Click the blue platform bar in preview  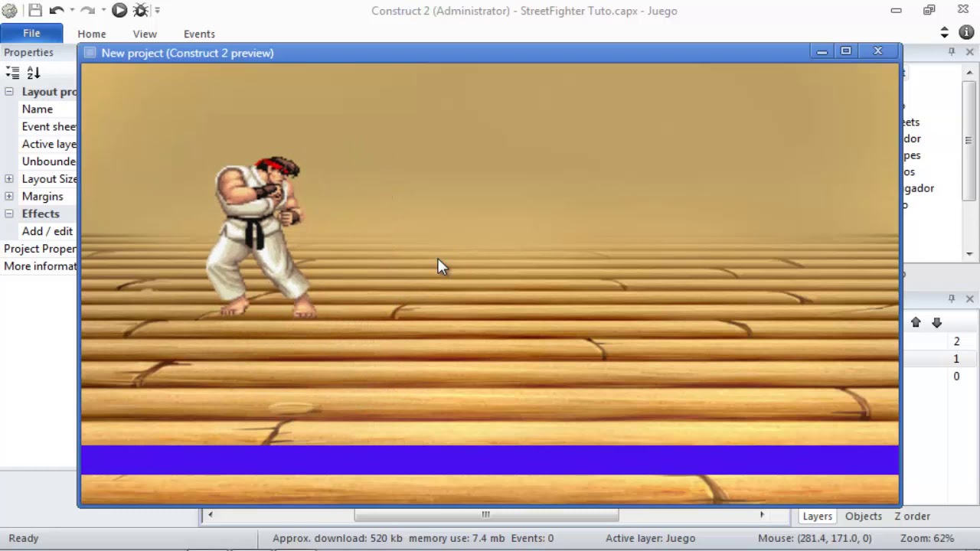tap(490, 460)
